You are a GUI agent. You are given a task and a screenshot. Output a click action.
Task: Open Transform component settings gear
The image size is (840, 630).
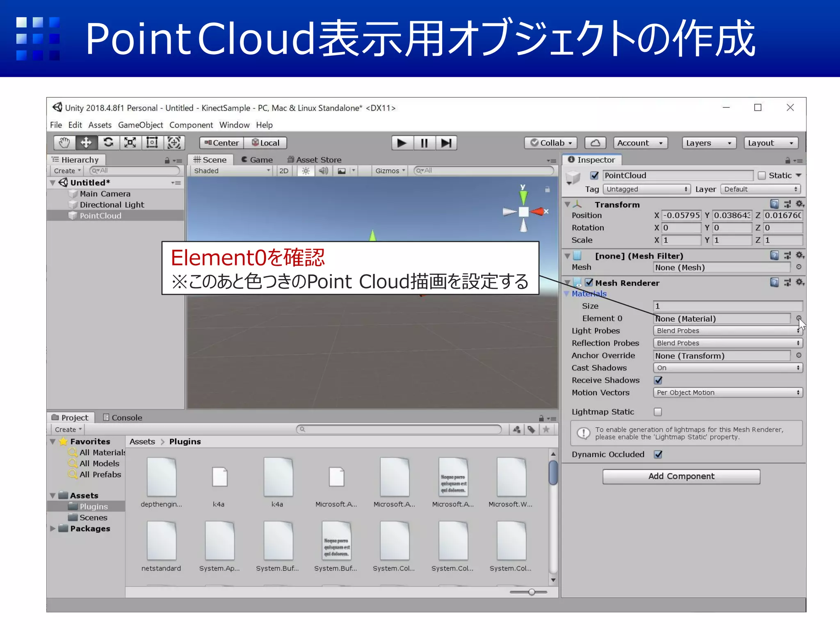click(x=800, y=204)
